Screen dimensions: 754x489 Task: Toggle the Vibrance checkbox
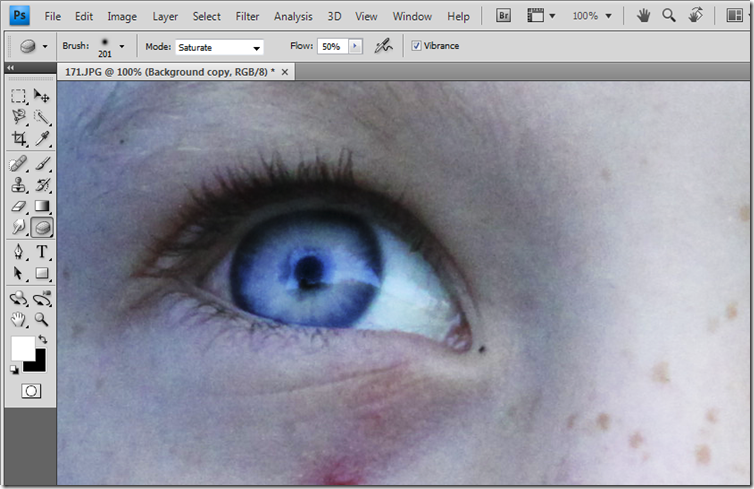tap(416, 46)
